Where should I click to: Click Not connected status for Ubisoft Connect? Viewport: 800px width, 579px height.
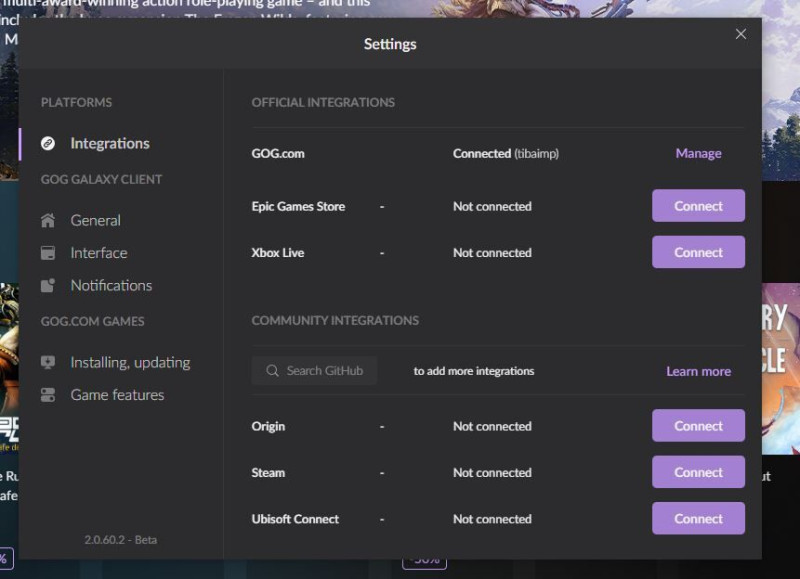[492, 519]
